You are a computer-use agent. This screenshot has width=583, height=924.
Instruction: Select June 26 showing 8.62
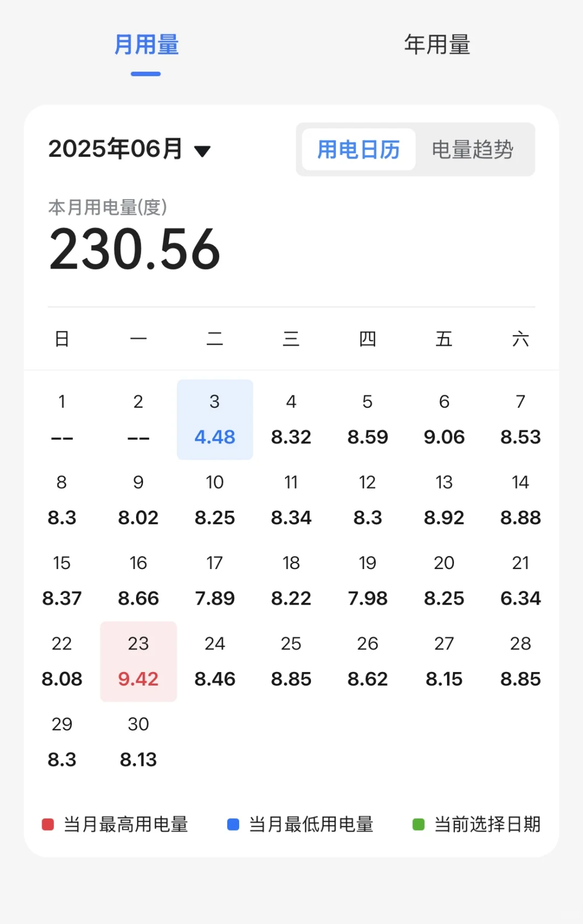pos(368,661)
